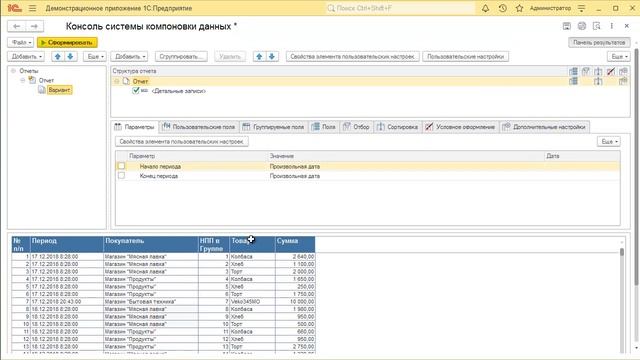
Task: Switch to Группируемые поля tab
Action: click(273, 127)
